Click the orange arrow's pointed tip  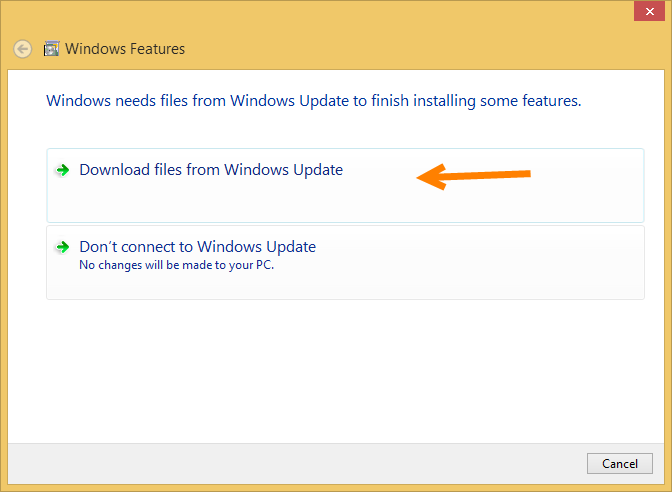pyautogui.click(x=420, y=178)
